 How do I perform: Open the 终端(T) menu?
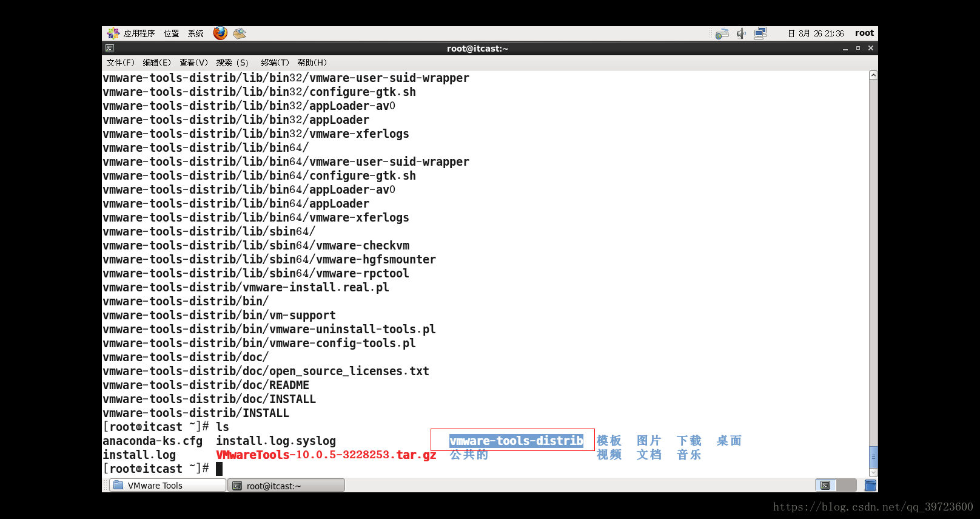[275, 63]
